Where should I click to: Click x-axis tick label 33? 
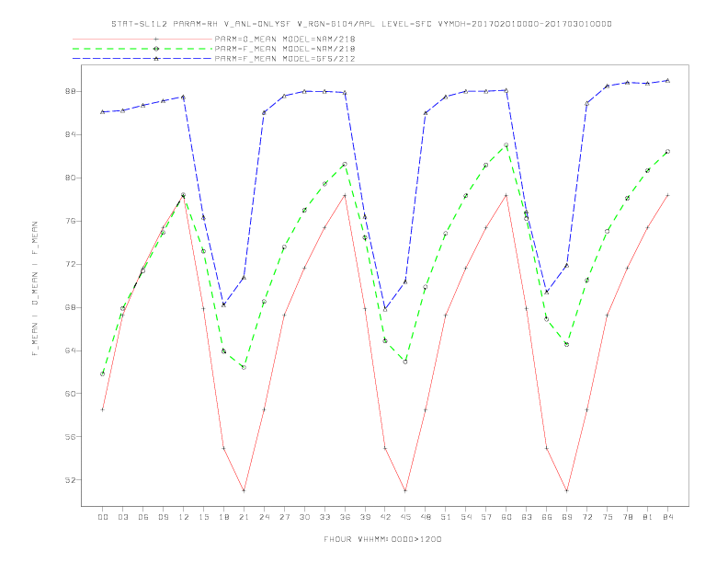click(x=324, y=517)
